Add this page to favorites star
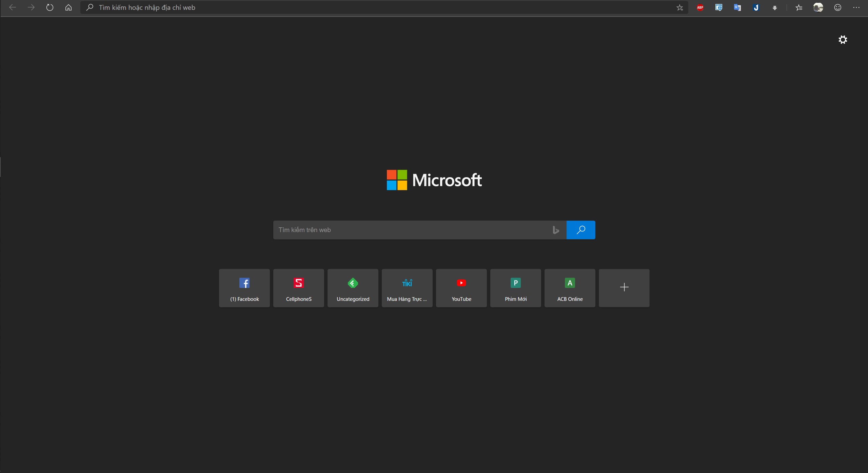Screen dimensions: 868x473 (680, 7)
